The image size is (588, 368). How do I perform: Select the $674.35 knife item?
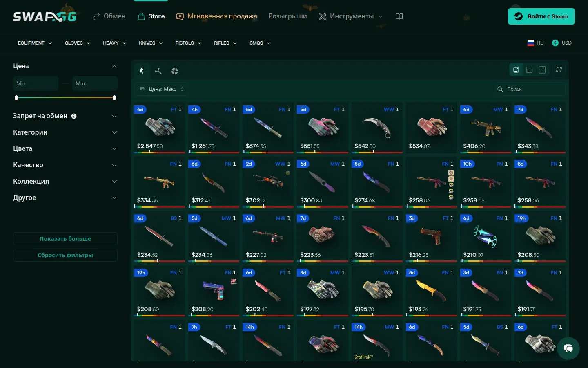click(268, 128)
